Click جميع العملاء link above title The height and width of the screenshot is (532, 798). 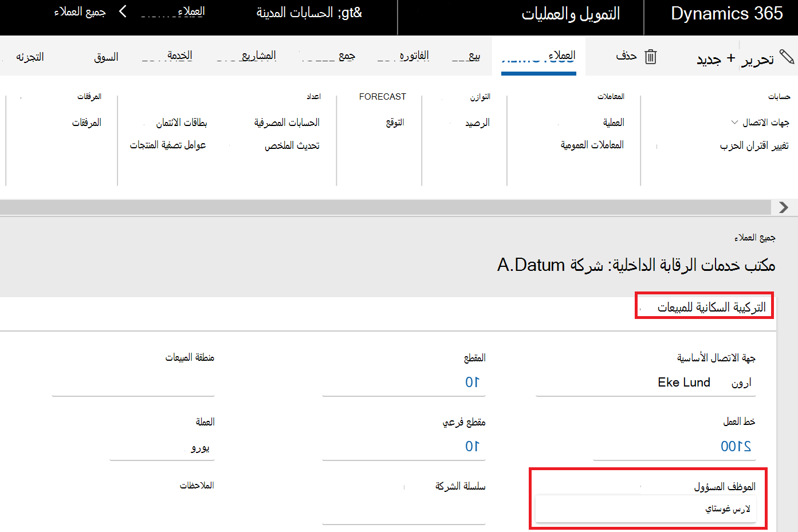click(x=755, y=238)
